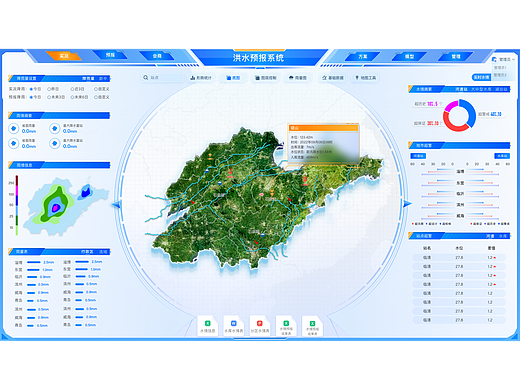This screenshot has height=390, width=520.
Task: Select 近3日 for 实况降雨
Action: click(77, 89)
